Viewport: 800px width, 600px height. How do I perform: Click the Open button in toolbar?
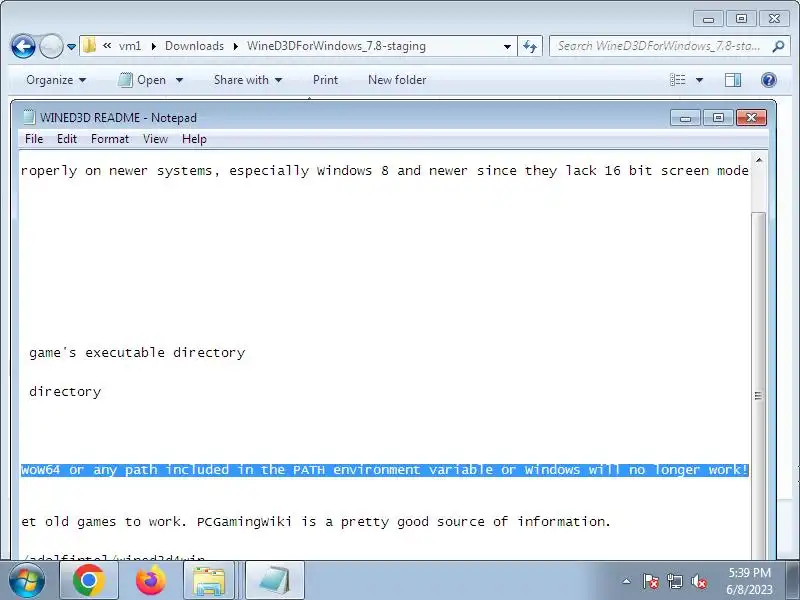point(141,80)
